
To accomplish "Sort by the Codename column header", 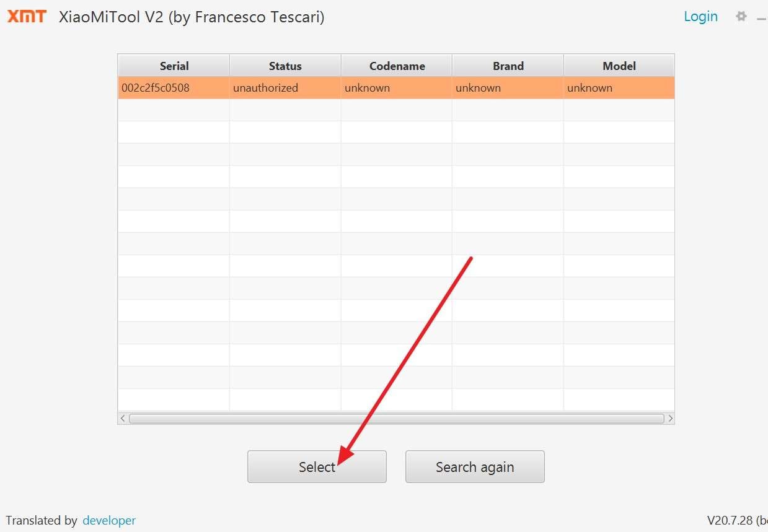I will [x=397, y=66].
